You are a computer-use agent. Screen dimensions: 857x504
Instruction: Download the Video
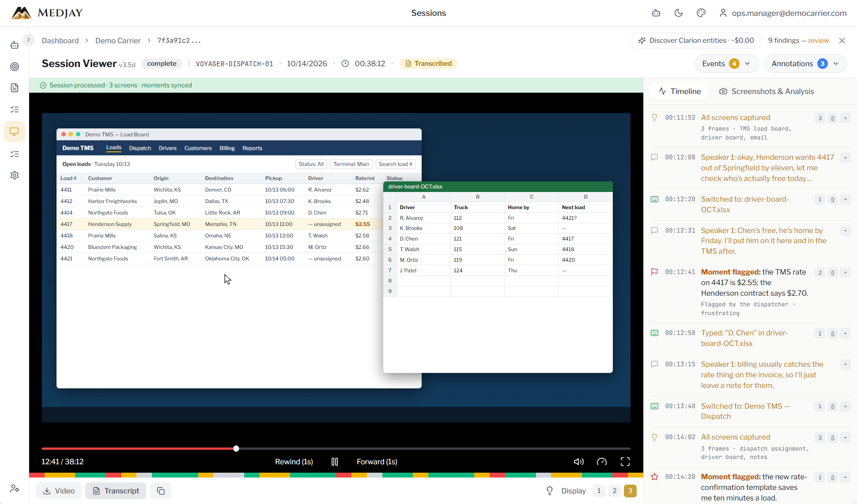tap(59, 491)
